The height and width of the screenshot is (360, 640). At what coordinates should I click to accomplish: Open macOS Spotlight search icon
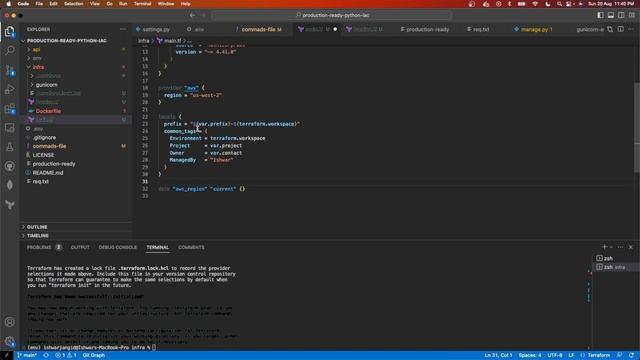tap(559, 4)
